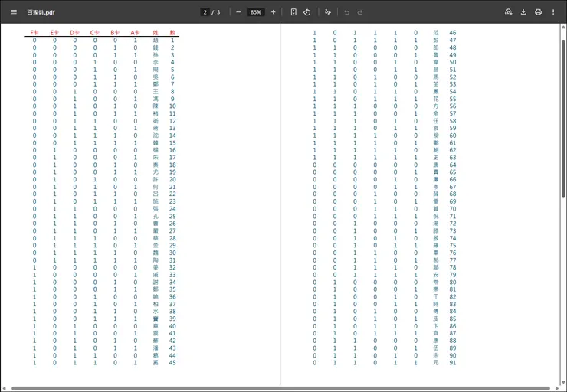Click the vertical scrollbar thumb
The height and width of the screenshot is (392, 567).
pos(563,119)
